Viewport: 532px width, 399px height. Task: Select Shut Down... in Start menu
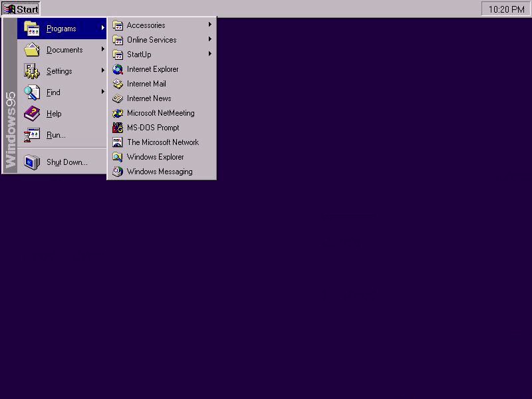67,162
